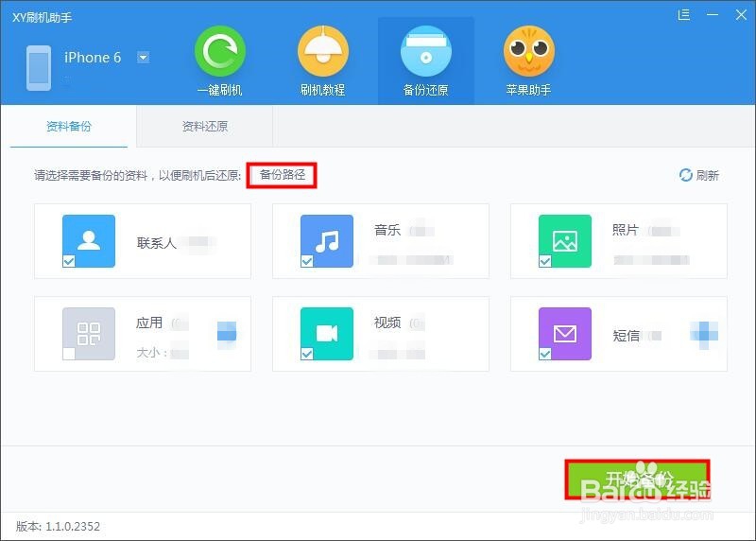Click the 照片 label text
This screenshot has height=541, width=756.
(626, 230)
